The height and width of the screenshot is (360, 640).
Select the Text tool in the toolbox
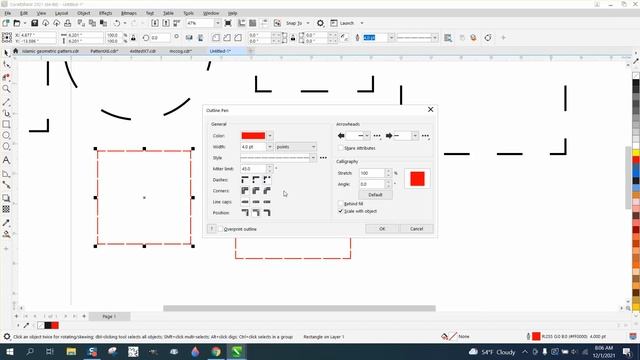(7, 160)
